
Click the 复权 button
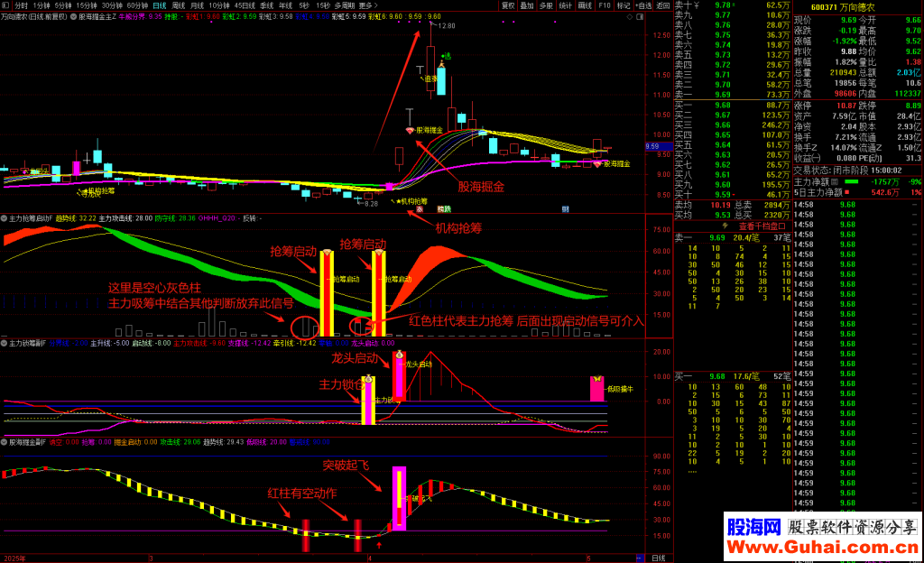[x=507, y=5]
